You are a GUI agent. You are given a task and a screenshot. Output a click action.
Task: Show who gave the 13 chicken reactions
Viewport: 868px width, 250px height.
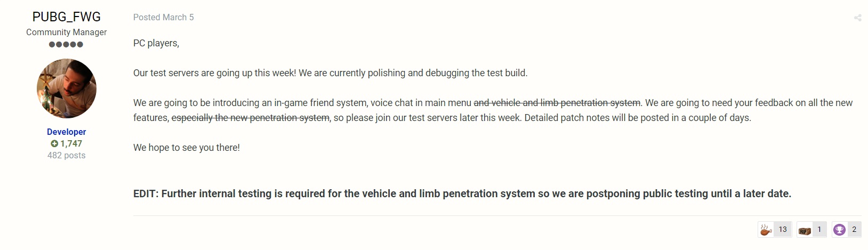click(783, 229)
